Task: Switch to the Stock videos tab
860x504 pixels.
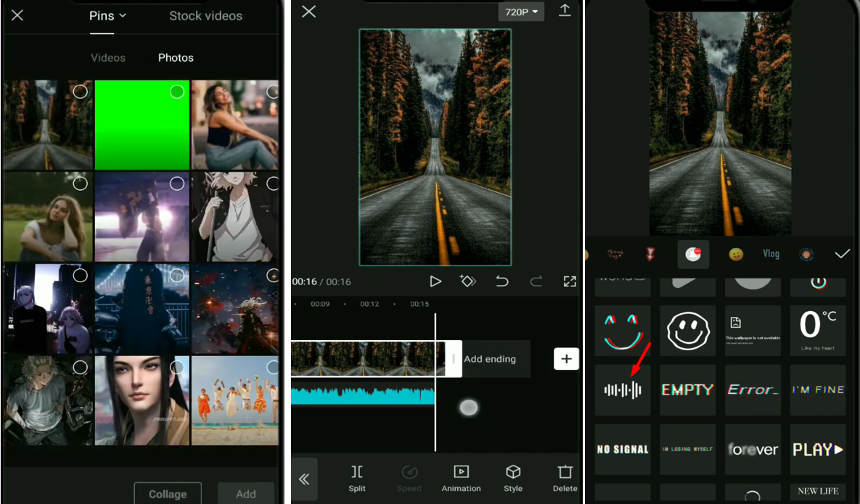Action: pyautogui.click(x=205, y=16)
